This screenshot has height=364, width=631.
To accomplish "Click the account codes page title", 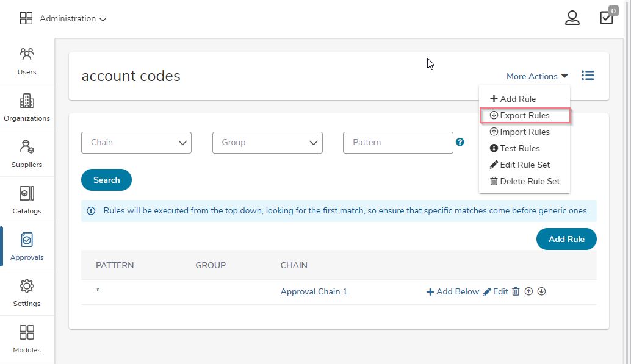I will (131, 76).
